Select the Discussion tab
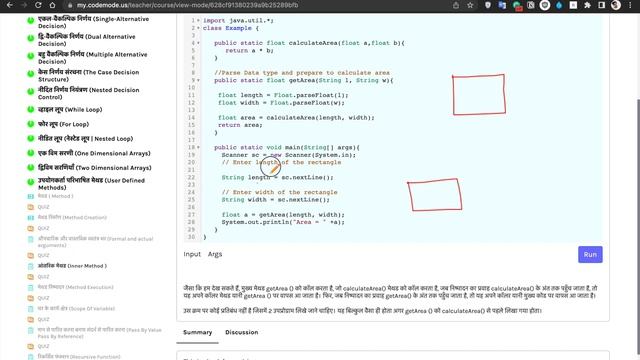The image size is (640, 360). coord(242,332)
